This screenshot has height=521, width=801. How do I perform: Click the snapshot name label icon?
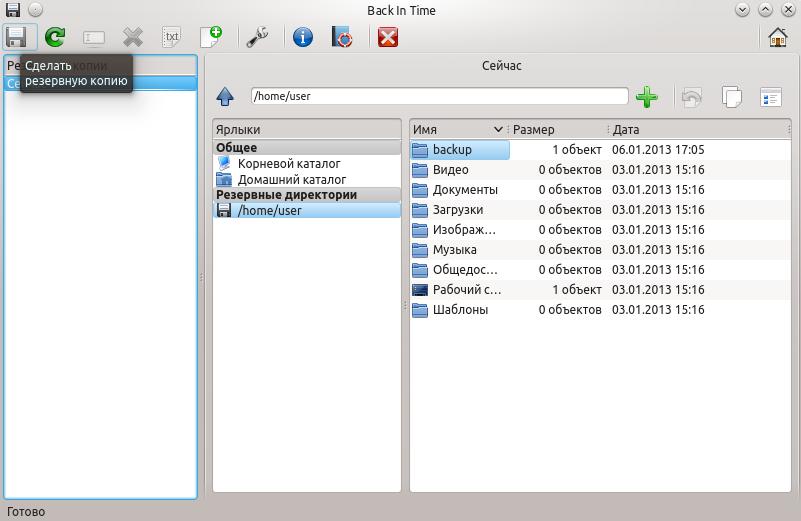click(x=94, y=37)
